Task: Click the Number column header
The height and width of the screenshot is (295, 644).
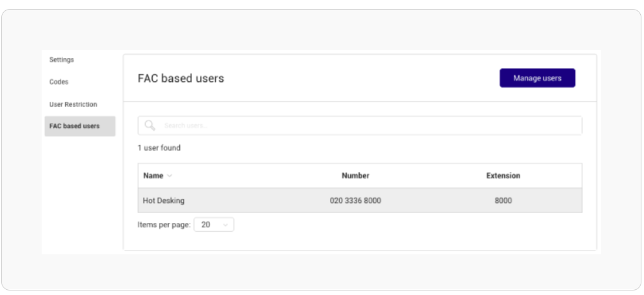Action: 355,176
